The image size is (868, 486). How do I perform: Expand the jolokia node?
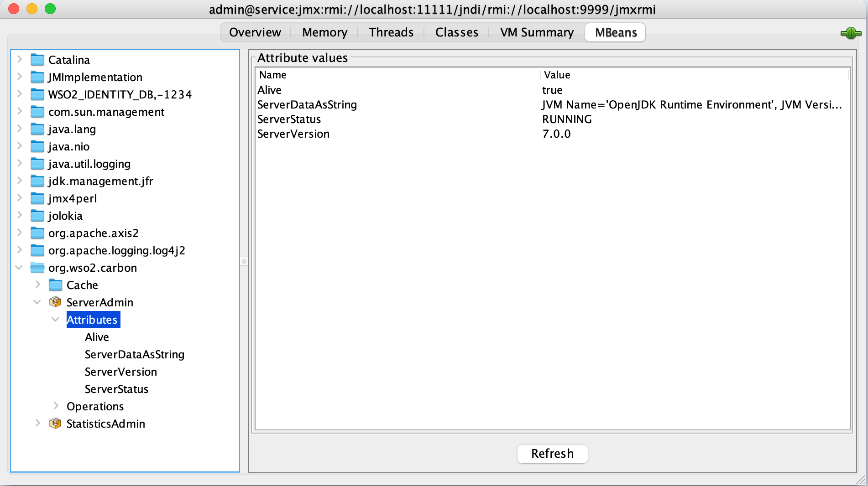(x=20, y=215)
